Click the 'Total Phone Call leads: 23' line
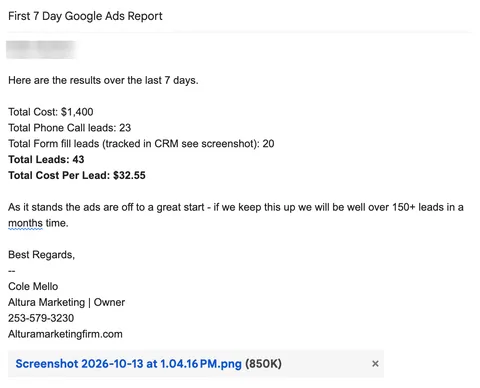Image resolution: width=480 pixels, height=388 pixels. (x=69, y=128)
